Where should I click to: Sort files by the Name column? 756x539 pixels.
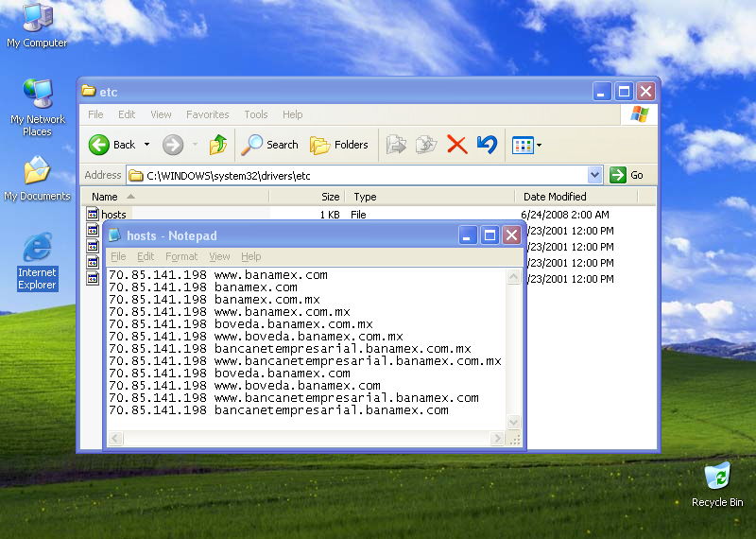[175, 197]
